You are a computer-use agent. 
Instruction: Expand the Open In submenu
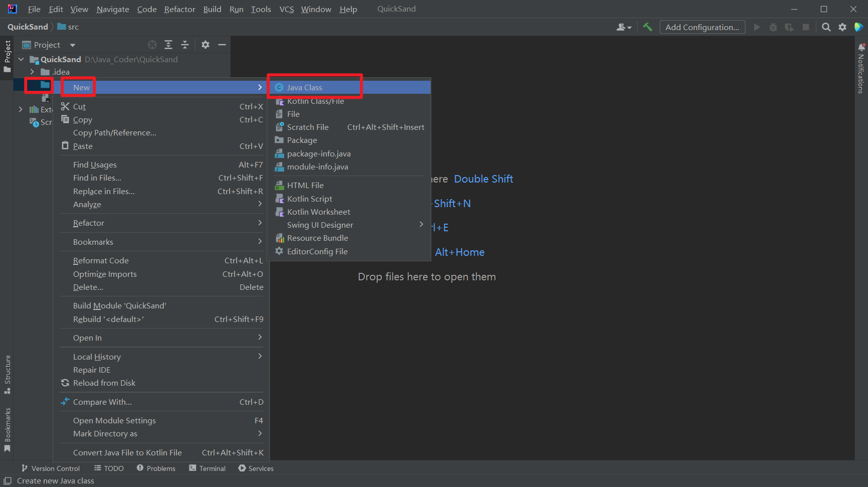[x=161, y=338]
